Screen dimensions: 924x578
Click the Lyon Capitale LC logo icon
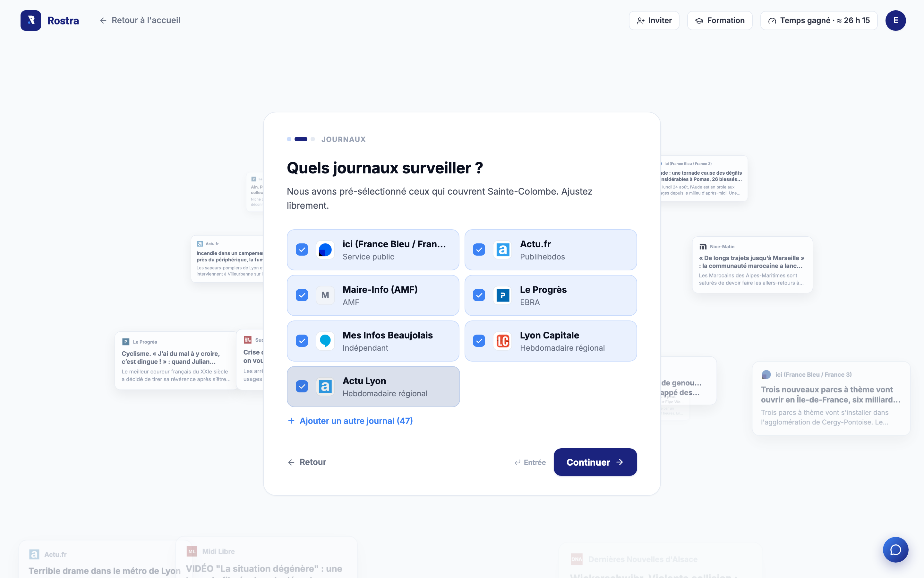click(x=502, y=341)
